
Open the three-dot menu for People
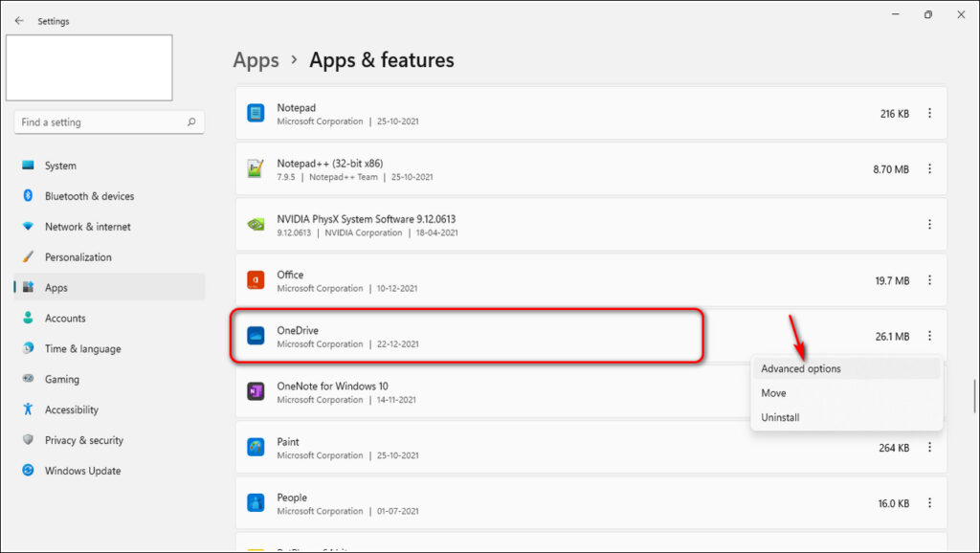pyautogui.click(x=929, y=502)
